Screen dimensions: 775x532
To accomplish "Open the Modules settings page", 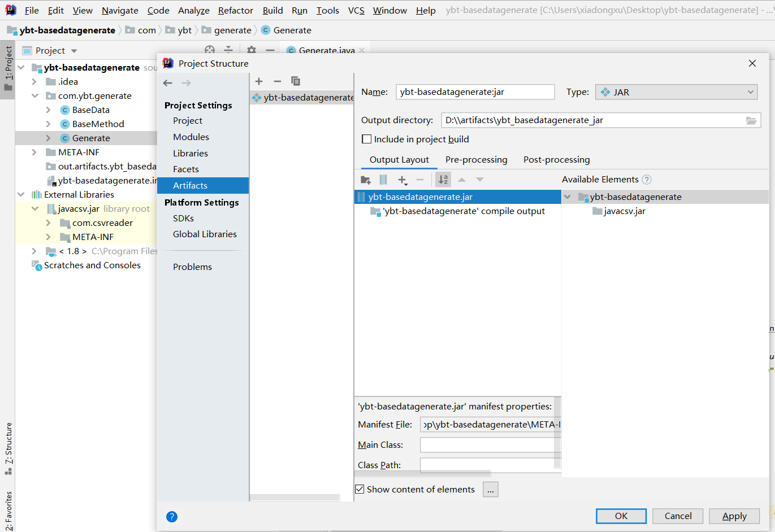I will tap(191, 137).
